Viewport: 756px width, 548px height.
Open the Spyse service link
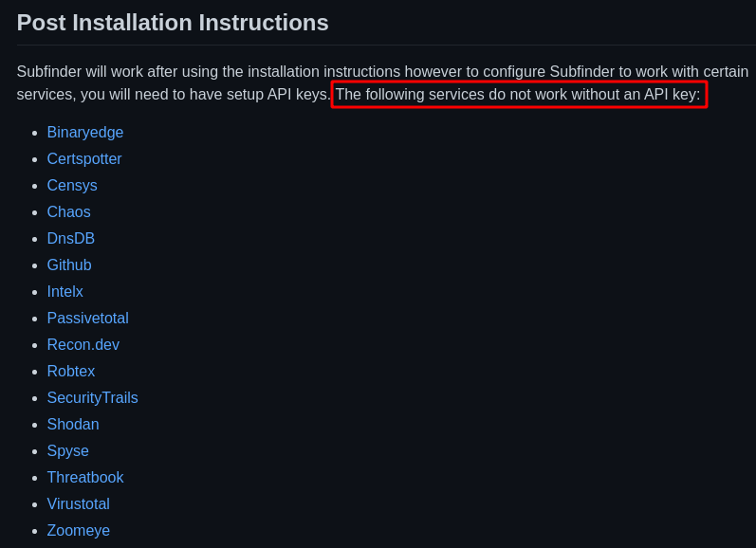coord(68,451)
